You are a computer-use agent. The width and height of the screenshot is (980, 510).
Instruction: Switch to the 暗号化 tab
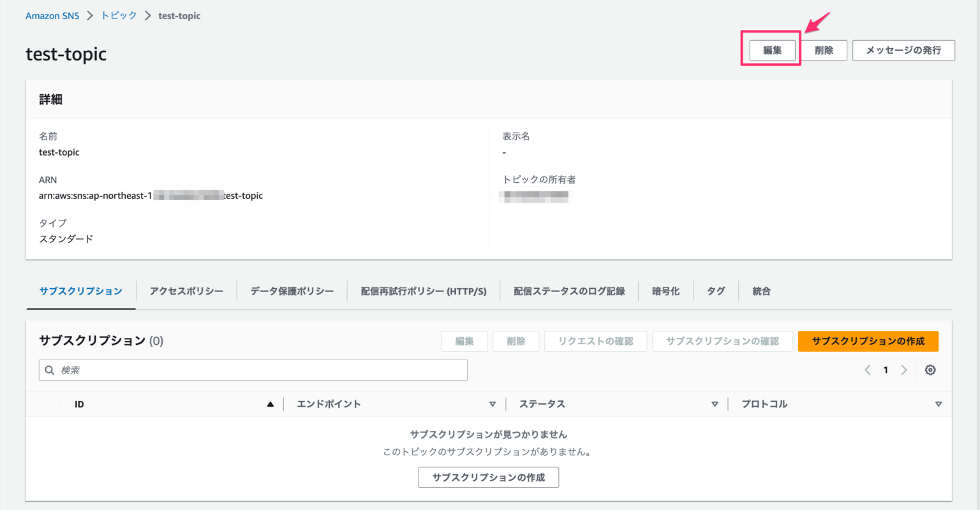click(x=665, y=291)
